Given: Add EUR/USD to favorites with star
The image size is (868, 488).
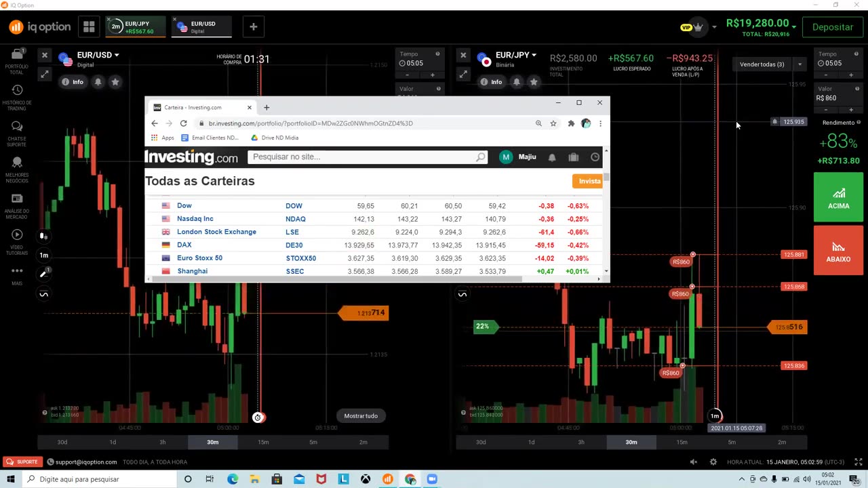Looking at the screenshot, I should [115, 82].
